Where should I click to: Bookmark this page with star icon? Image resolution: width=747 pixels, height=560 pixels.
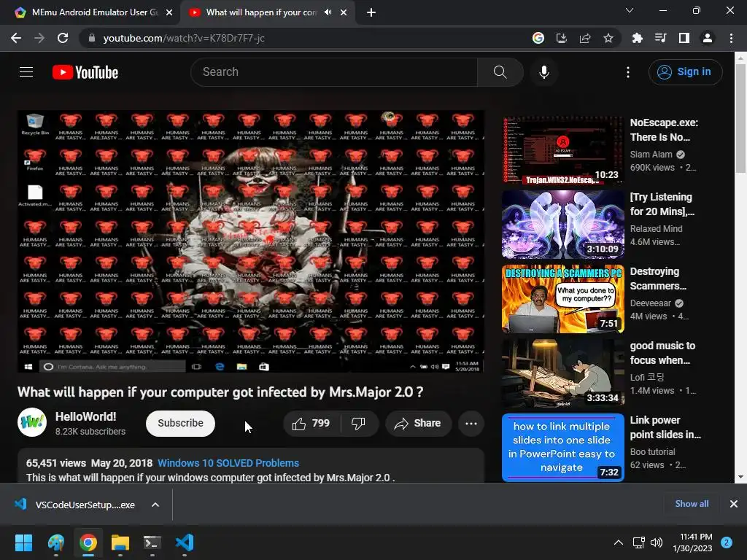pos(608,38)
